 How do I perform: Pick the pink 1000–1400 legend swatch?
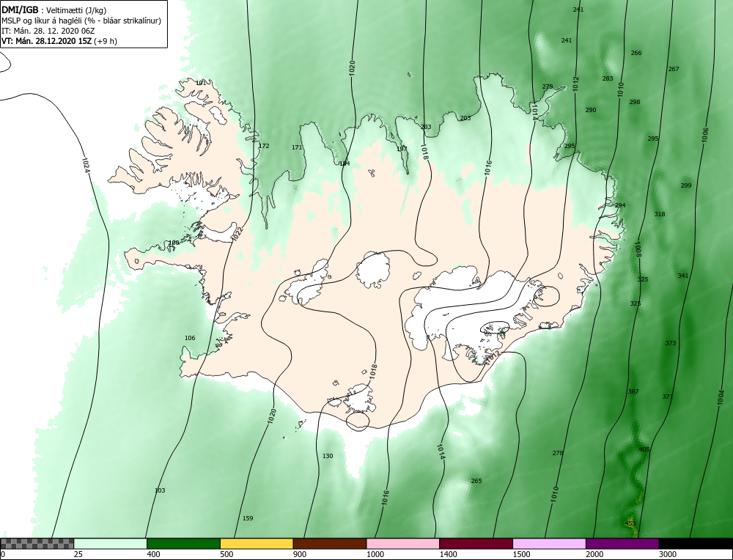point(403,544)
